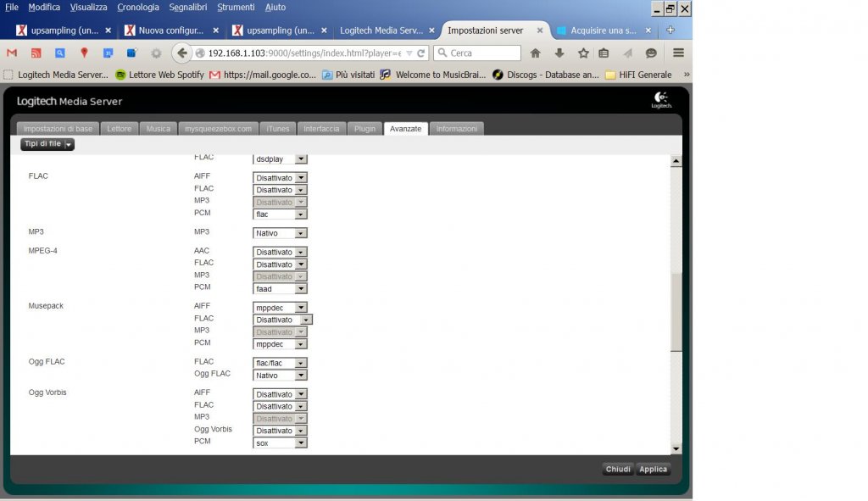Open the Welcome to MusicBrai... bookmark

tap(433, 75)
